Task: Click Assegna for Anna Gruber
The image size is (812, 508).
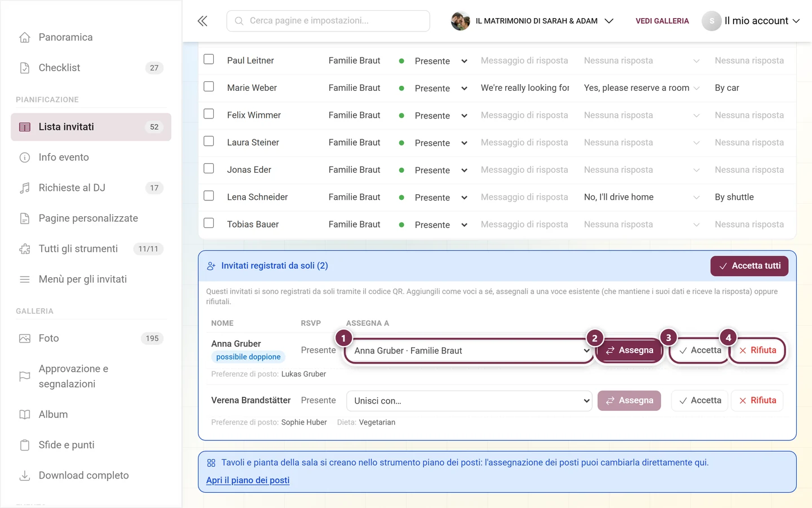Action: tap(629, 351)
